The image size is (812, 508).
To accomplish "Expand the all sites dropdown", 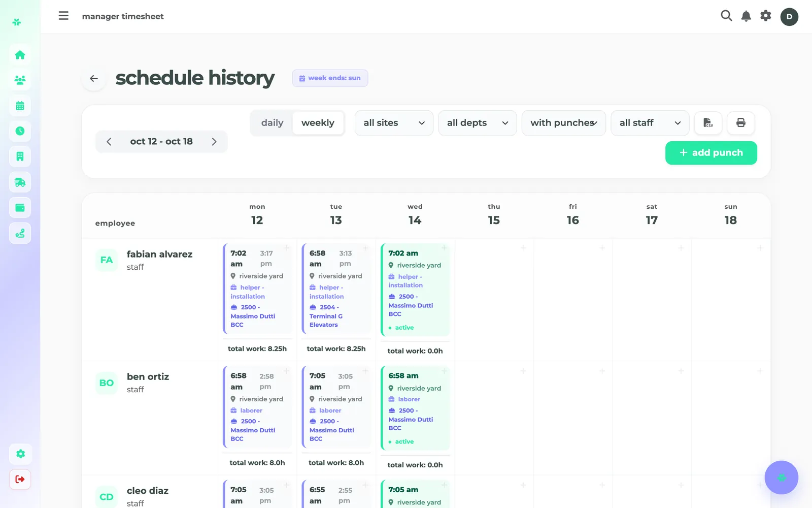I will coord(394,123).
